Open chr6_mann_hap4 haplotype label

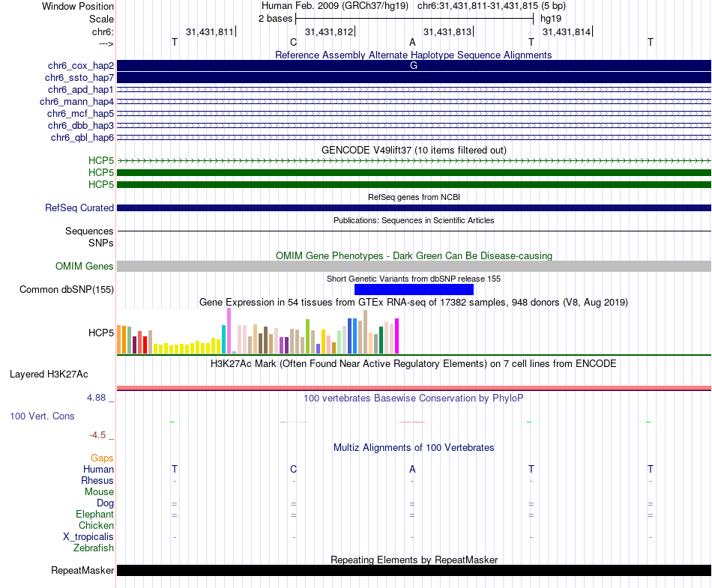[76, 102]
